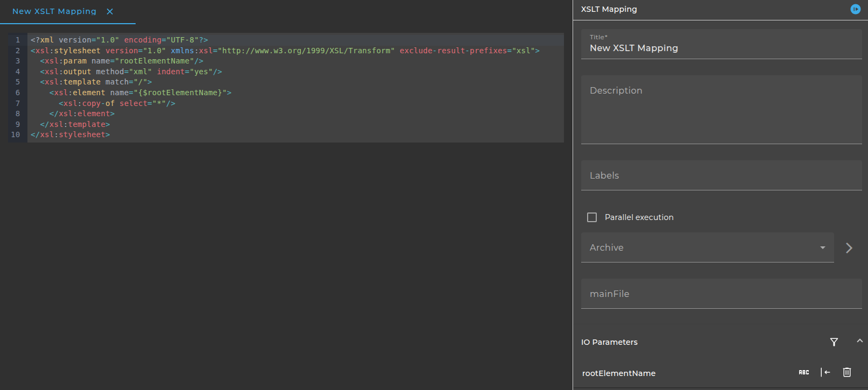Click the chevron arrow next to Archive
The width and height of the screenshot is (868, 390).
point(849,247)
